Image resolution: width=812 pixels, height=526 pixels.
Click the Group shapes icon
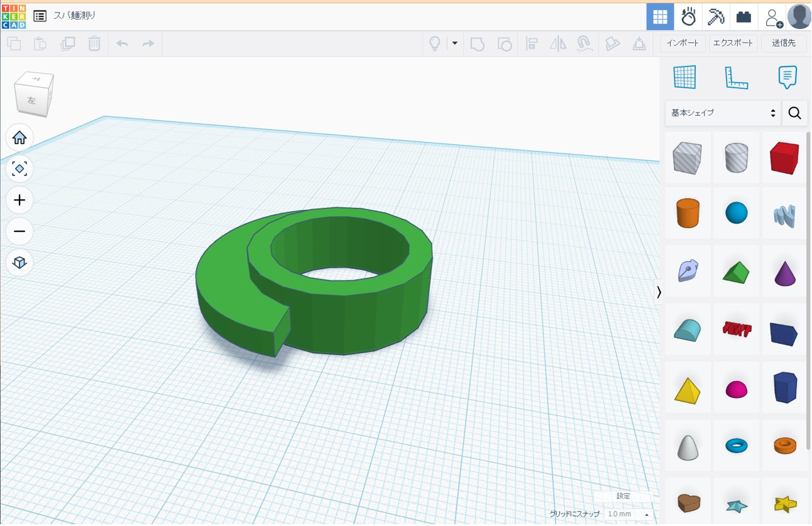(x=478, y=43)
